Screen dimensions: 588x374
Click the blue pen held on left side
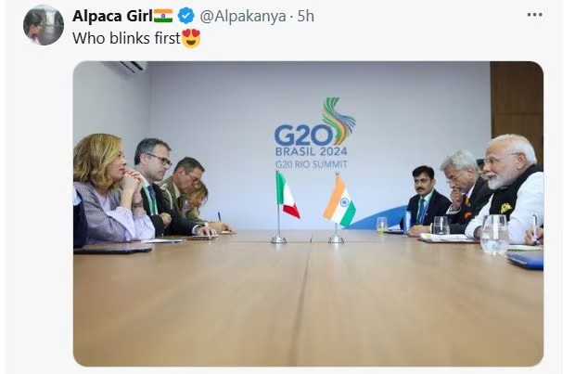coord(219,216)
